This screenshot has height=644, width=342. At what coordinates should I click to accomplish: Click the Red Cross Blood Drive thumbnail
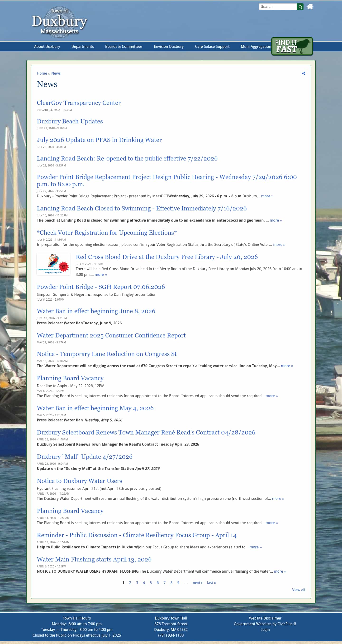(53, 264)
